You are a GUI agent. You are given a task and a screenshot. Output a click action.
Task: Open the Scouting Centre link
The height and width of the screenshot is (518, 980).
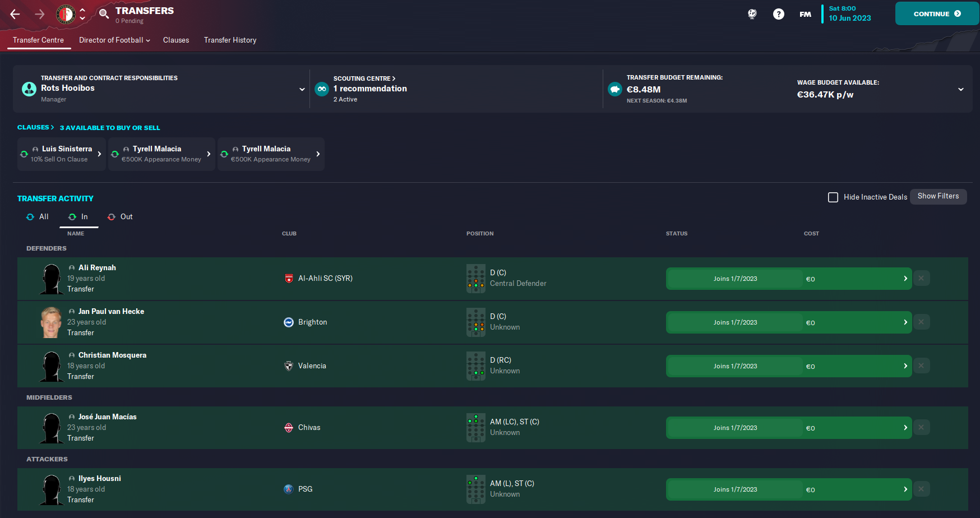364,78
